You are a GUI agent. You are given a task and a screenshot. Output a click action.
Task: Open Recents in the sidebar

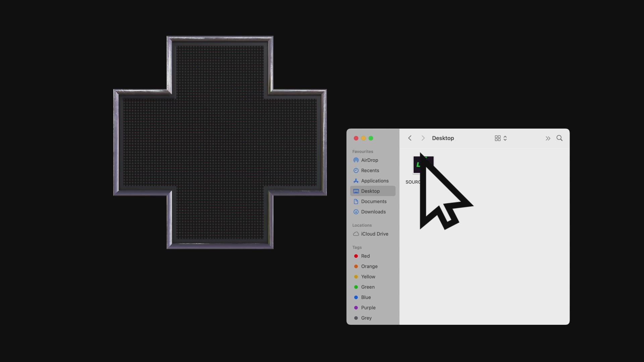click(x=370, y=171)
